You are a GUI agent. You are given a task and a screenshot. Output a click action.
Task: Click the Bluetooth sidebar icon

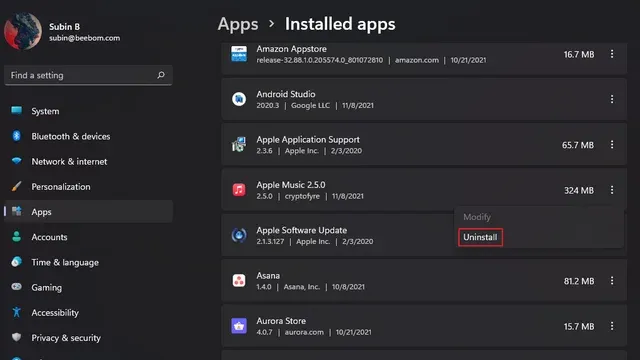point(17,136)
